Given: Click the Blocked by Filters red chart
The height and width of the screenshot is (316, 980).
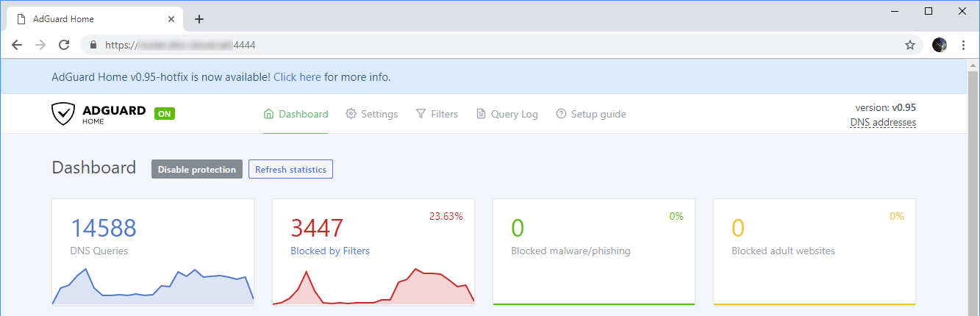Looking at the screenshot, I should (373, 287).
